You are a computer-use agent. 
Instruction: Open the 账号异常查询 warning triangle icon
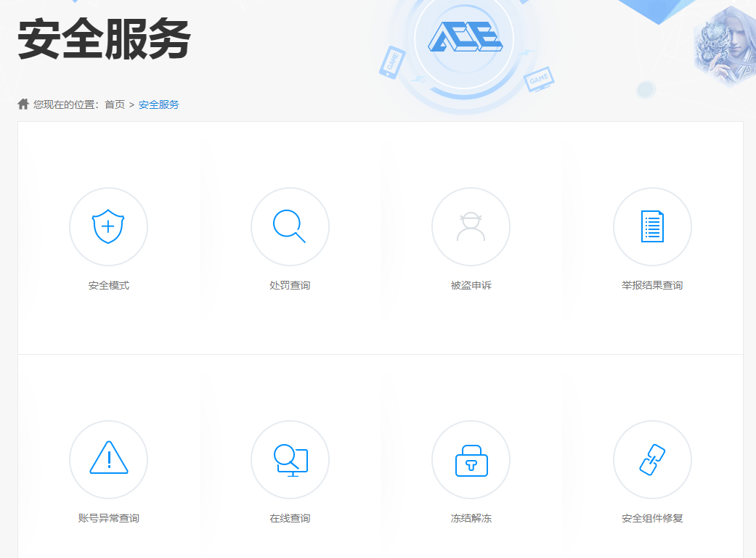(108, 459)
